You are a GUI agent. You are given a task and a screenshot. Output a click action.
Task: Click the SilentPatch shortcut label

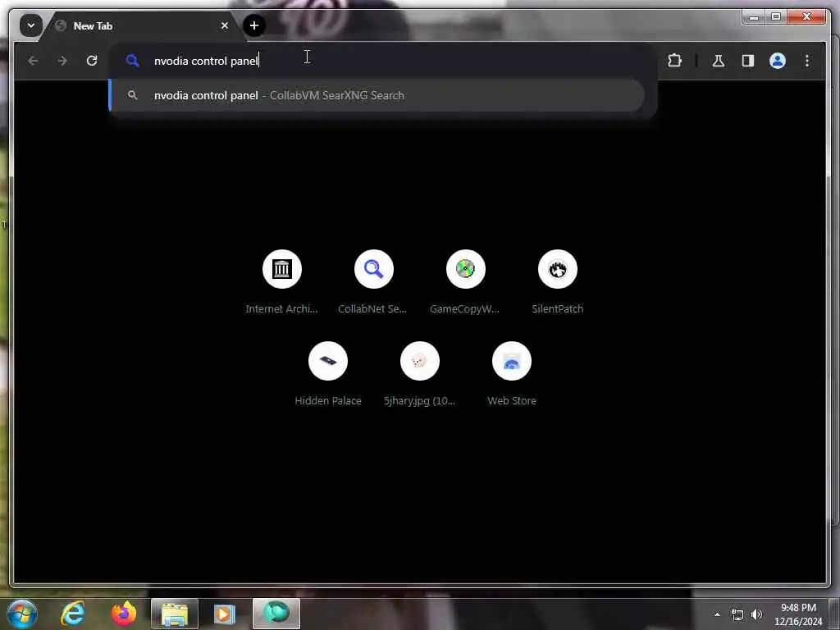(x=558, y=309)
